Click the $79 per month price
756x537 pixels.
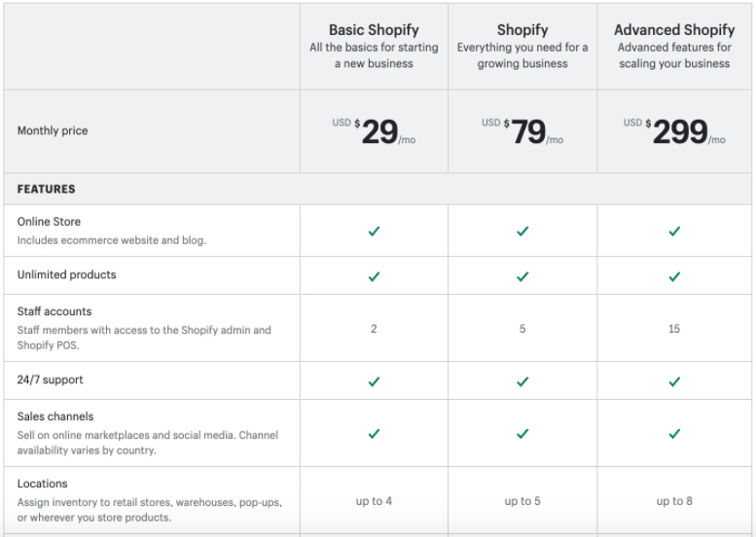pyautogui.click(x=522, y=131)
